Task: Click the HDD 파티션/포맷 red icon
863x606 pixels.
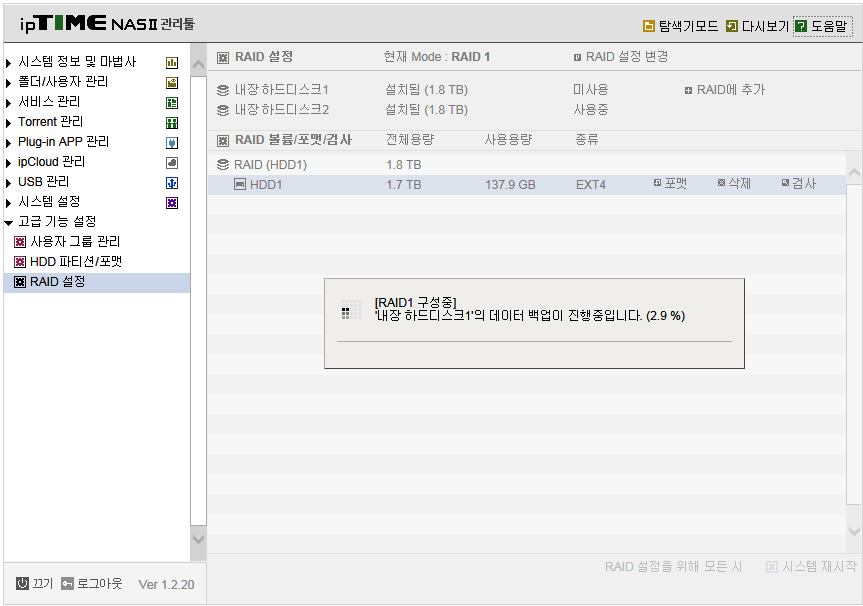Action: click(x=20, y=261)
